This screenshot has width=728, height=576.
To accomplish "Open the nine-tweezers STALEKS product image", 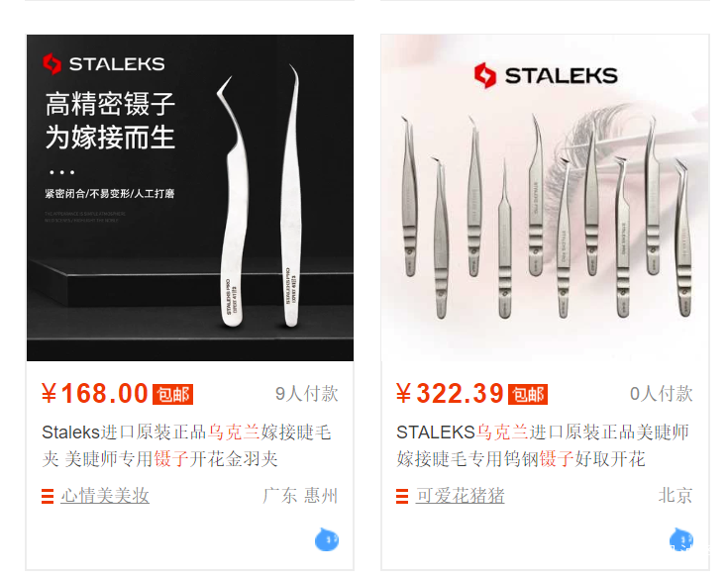I will tap(545, 198).
